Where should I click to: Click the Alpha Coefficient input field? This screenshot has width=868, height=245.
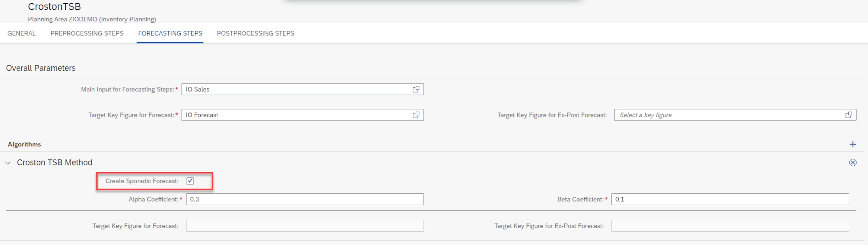304,199
